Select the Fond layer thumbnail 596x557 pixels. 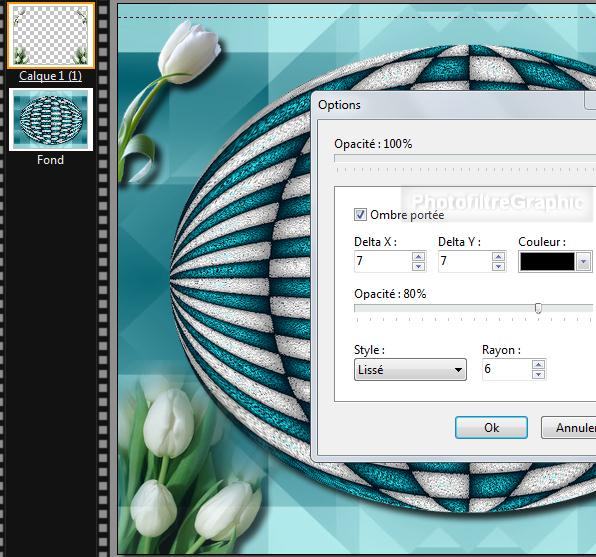(51, 119)
